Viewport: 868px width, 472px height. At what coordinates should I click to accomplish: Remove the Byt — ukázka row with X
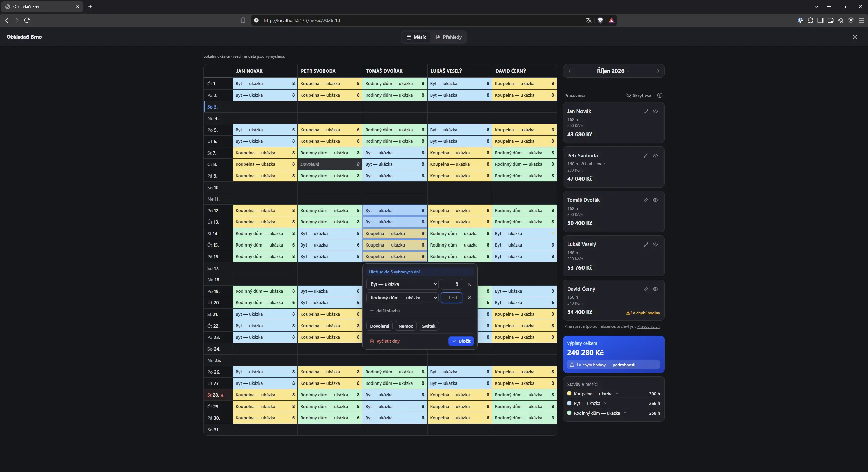click(x=469, y=284)
